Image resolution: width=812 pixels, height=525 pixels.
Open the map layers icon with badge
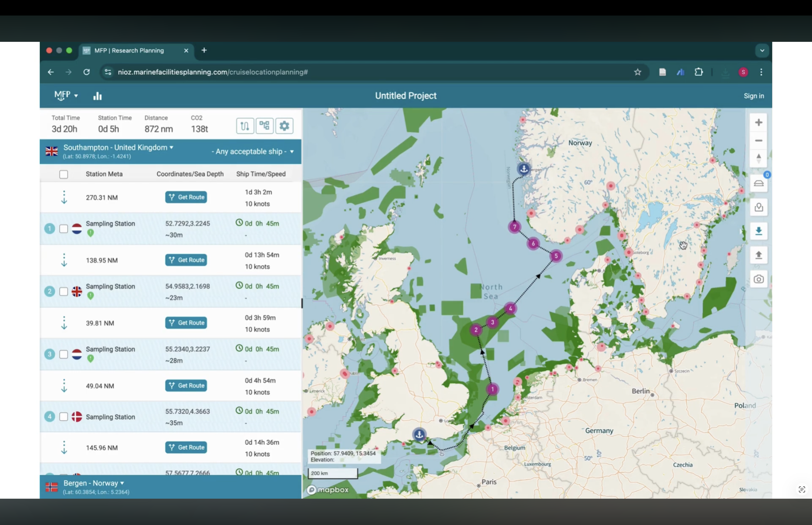pyautogui.click(x=758, y=183)
